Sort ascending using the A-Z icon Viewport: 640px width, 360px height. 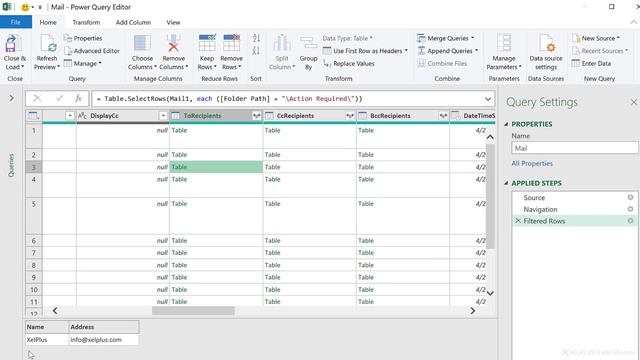coord(256,38)
